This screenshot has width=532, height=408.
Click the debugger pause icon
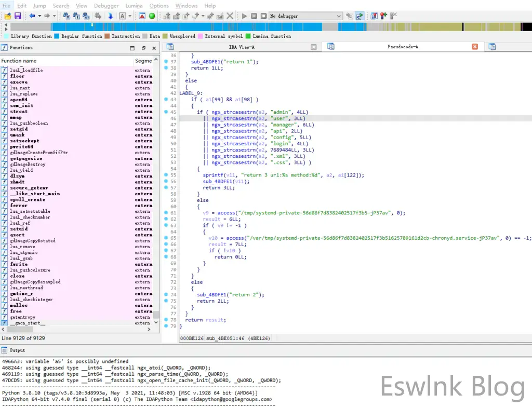tap(254, 16)
